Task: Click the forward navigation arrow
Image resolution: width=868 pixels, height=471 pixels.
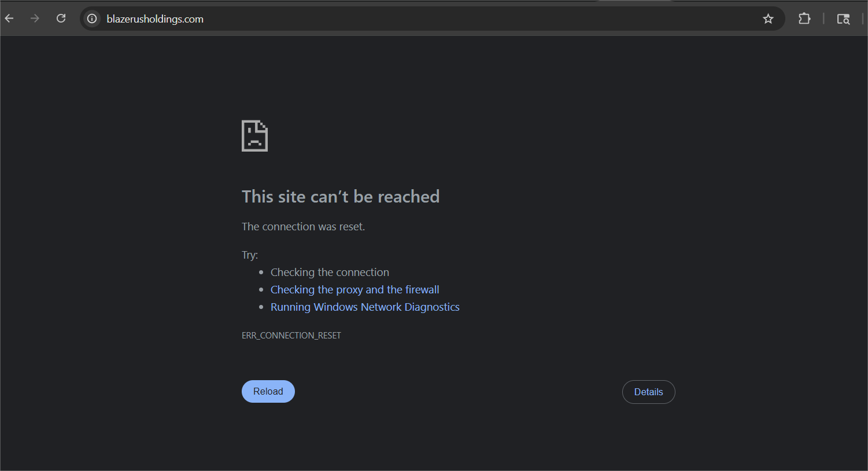Action: pos(35,19)
